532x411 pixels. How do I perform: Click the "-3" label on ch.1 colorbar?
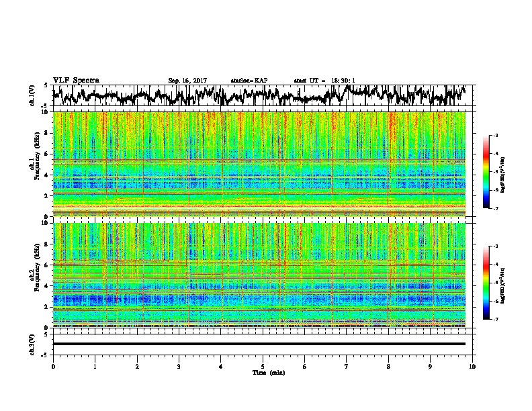point(495,135)
